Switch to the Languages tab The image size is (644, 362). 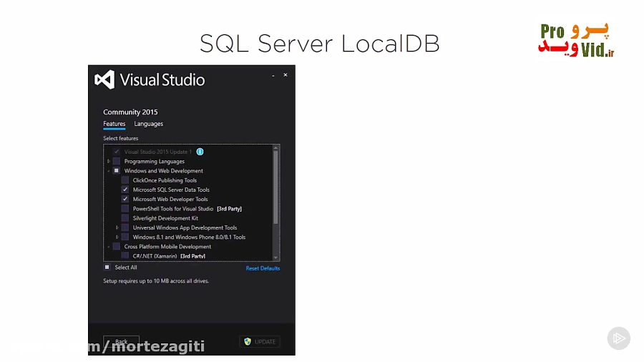(x=149, y=124)
